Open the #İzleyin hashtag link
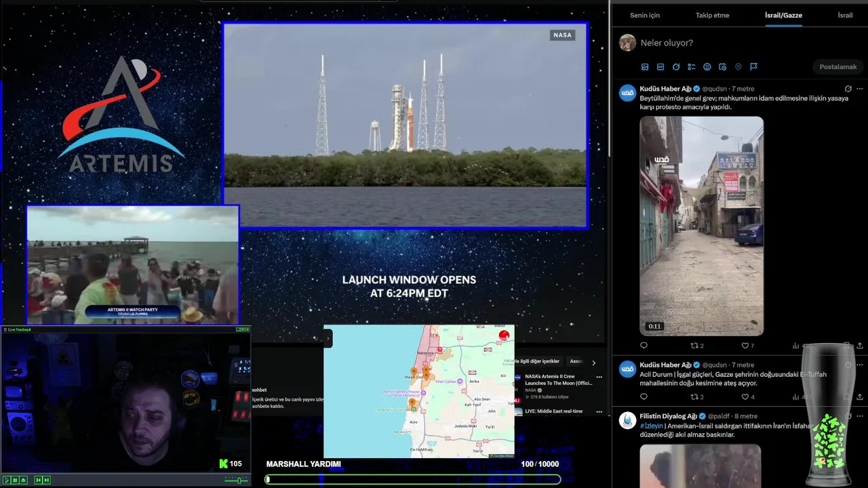Image resolution: width=868 pixels, height=488 pixels. (x=652, y=426)
